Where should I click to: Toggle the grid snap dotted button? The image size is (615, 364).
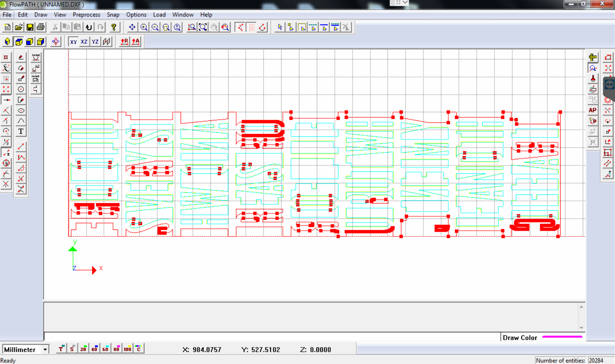click(x=6, y=79)
